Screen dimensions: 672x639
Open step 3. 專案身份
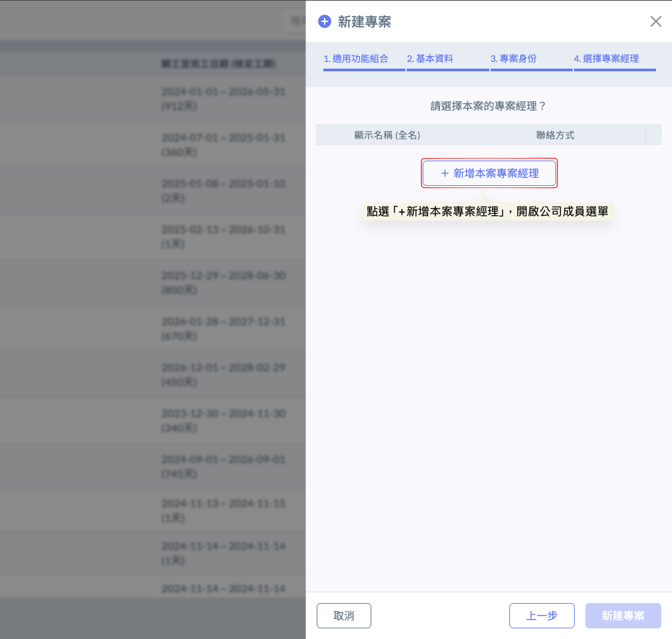[513, 59]
